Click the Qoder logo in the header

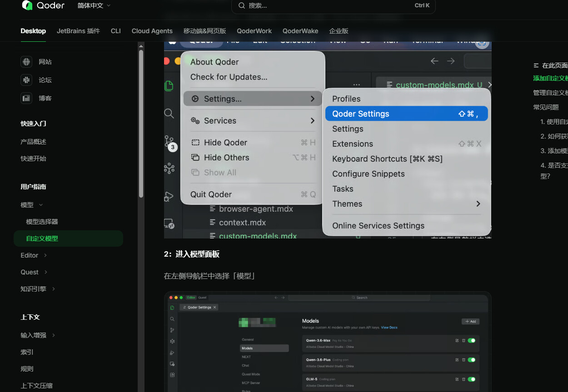(43, 5)
